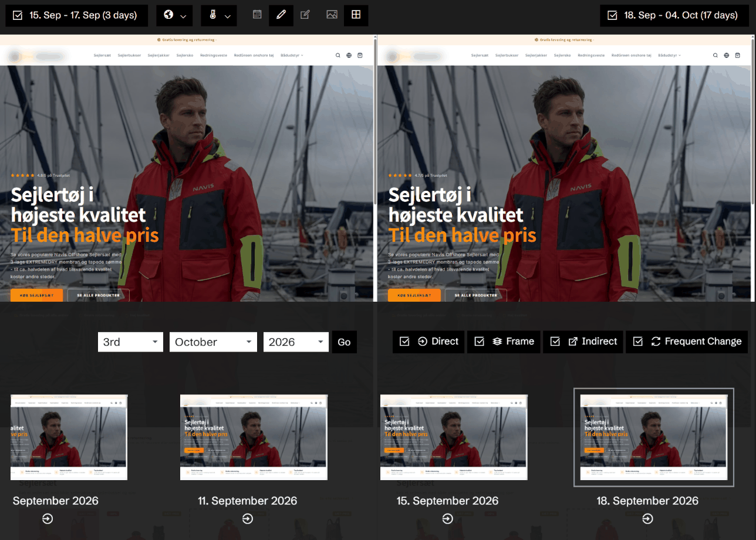Click SE ALLE PRODUKTER in the right page preview
The image size is (756, 540).
pos(476,295)
